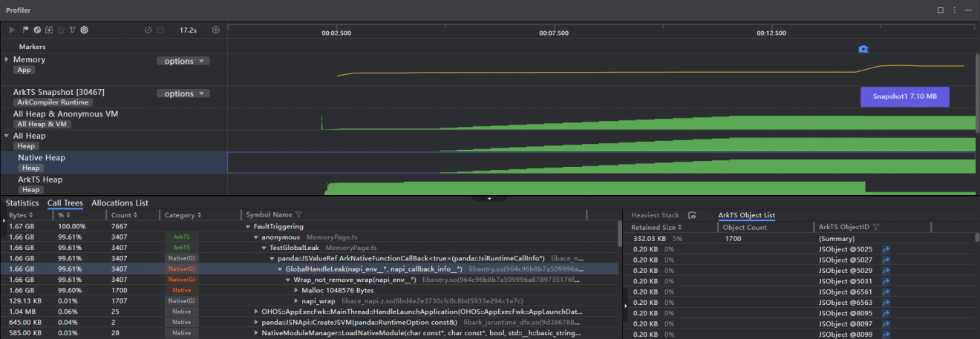Switch to the Statistics tab
980x339 pixels.
click(22, 203)
